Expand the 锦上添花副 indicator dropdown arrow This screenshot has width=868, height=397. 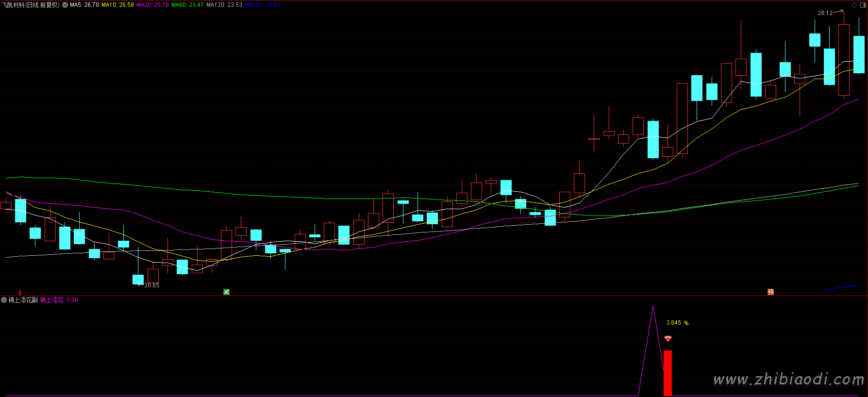(4, 300)
